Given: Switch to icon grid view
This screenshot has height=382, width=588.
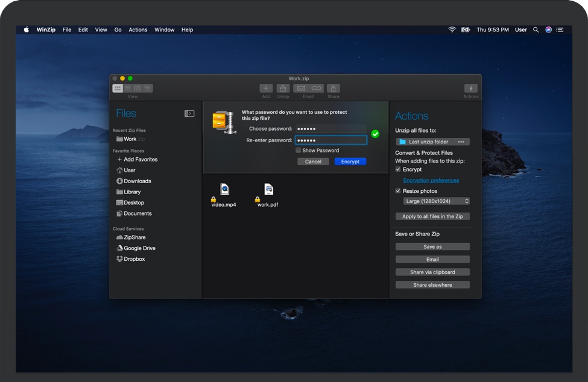Looking at the screenshot, I should tap(118, 89).
